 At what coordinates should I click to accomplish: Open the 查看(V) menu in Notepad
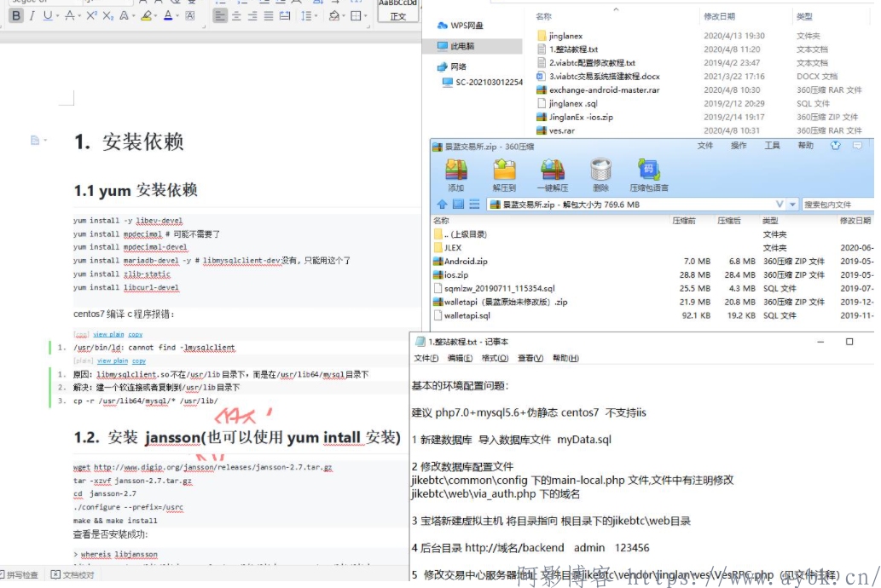coord(530,358)
